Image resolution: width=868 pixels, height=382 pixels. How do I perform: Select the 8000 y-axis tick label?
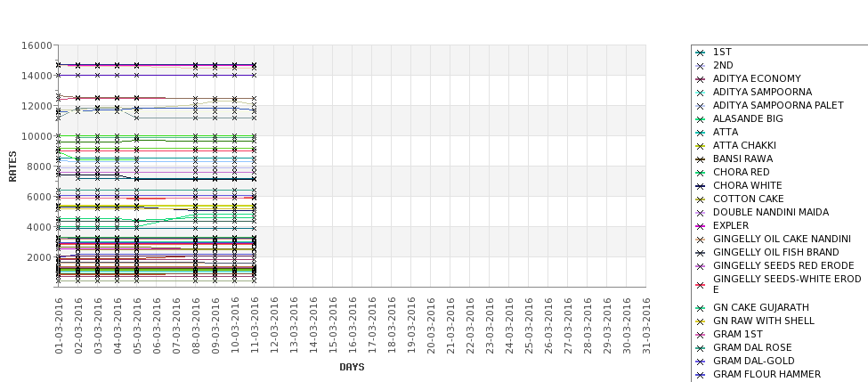[40, 167]
